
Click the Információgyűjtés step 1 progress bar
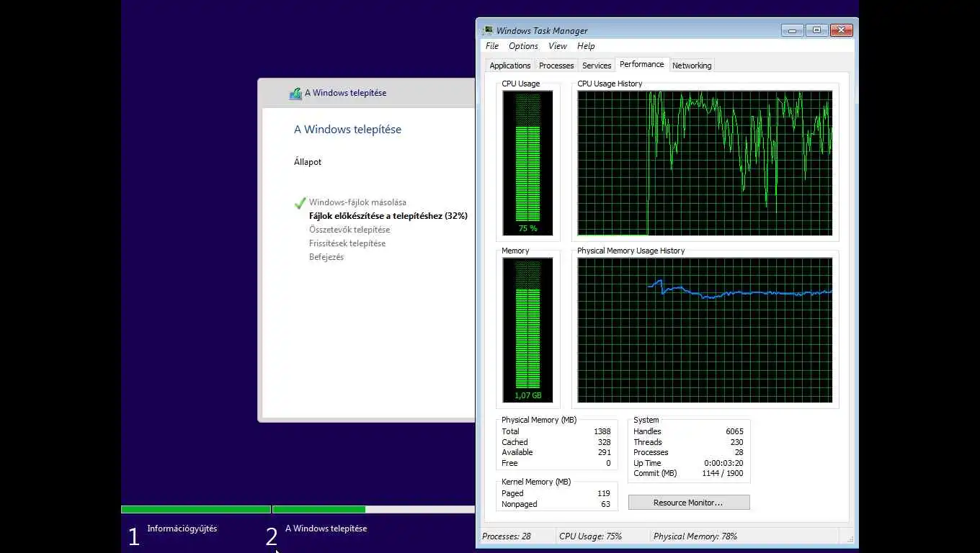click(x=196, y=510)
